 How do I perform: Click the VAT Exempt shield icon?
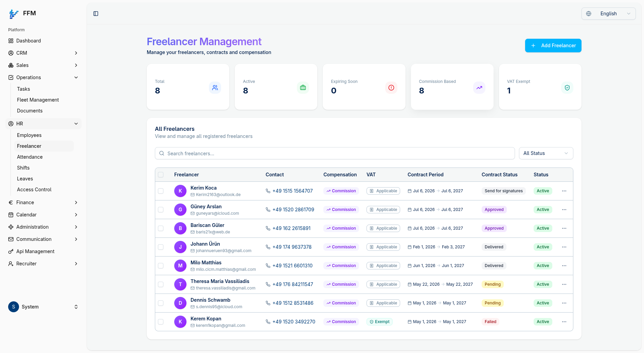click(x=567, y=88)
